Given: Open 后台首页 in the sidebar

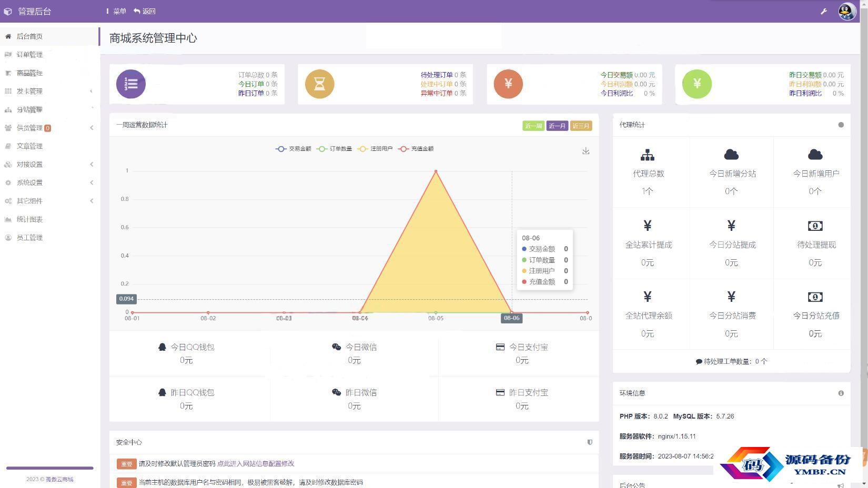Looking at the screenshot, I should pos(49,36).
